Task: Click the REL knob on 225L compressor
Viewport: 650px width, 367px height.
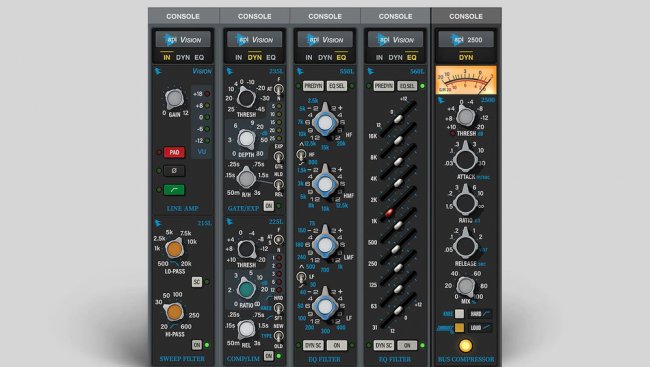Action: click(246, 329)
